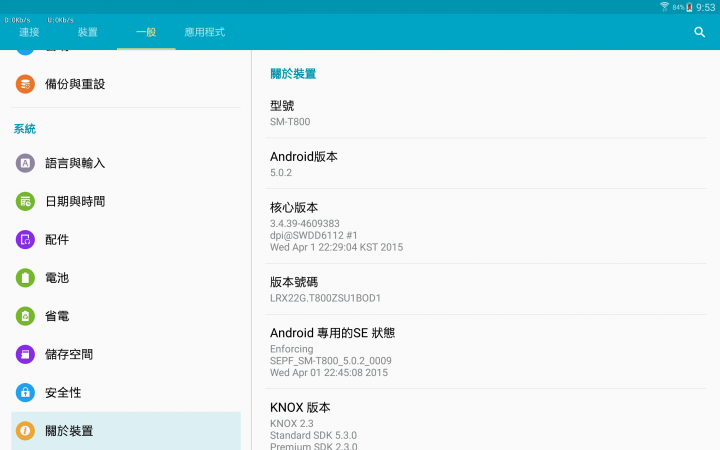This screenshot has width=720, height=450.
Task: Open search with the magnifier icon
Action: click(x=699, y=32)
